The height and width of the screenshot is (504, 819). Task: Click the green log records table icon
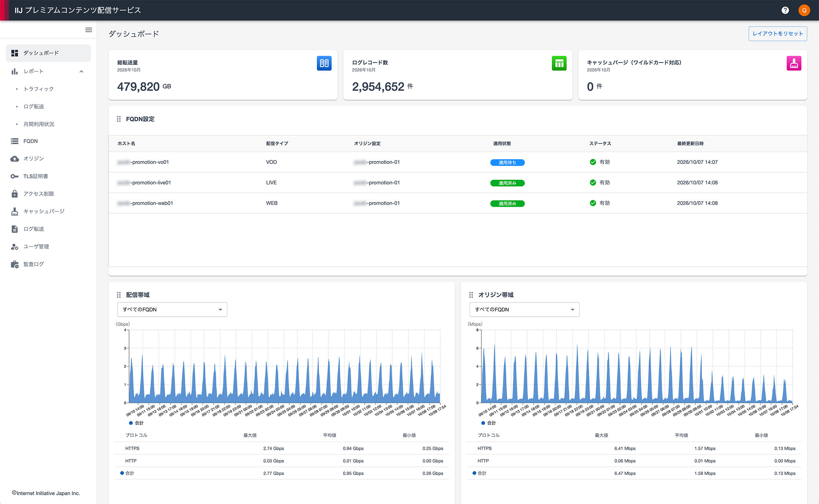[559, 63]
